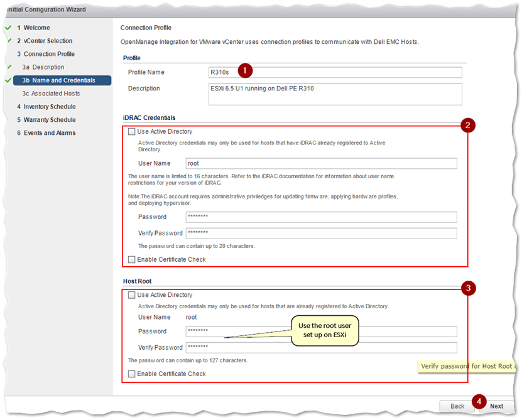Click the iDRAC Password field

click(x=321, y=217)
